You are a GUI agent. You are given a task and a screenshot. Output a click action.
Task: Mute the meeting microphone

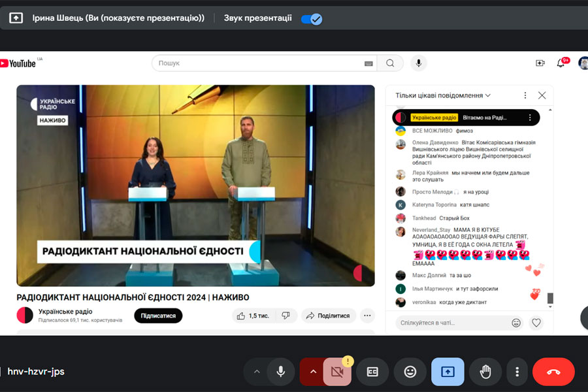(x=280, y=372)
